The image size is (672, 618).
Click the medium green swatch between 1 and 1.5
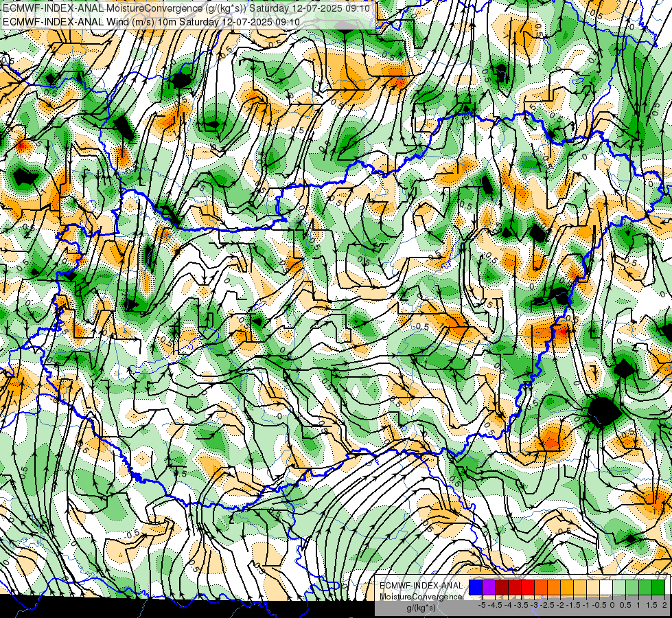point(645,587)
